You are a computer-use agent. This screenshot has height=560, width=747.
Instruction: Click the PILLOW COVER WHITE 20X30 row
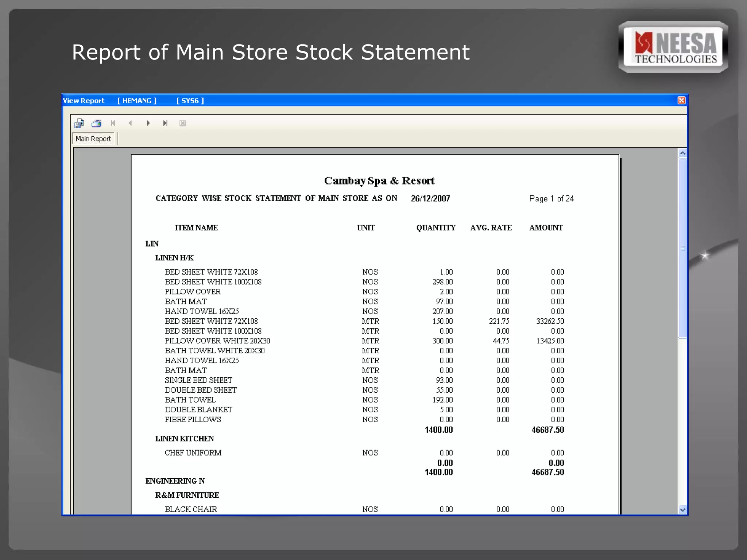tap(364, 341)
